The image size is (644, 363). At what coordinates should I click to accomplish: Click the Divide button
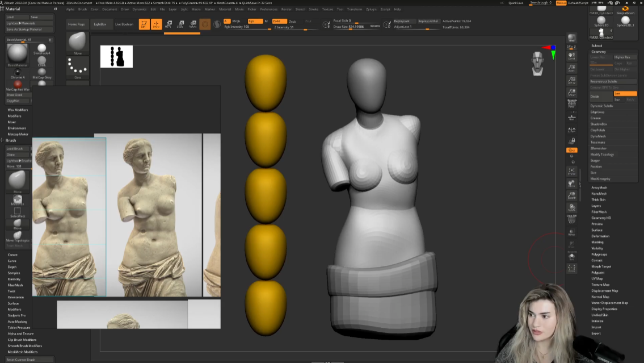(601, 97)
